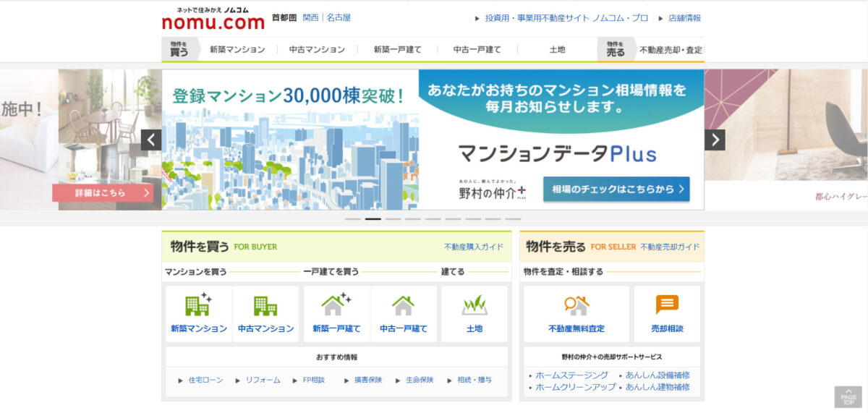Image resolution: width=868 pixels, height=413 pixels.
Task: Select 新築一戸建て in top navigation
Action: pos(397,50)
